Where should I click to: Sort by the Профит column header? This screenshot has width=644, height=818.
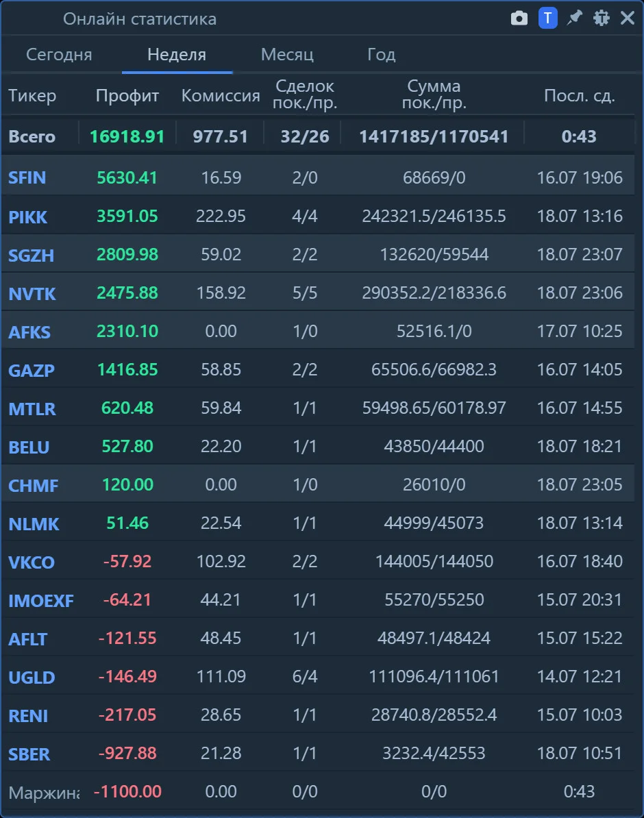pyautogui.click(x=127, y=95)
